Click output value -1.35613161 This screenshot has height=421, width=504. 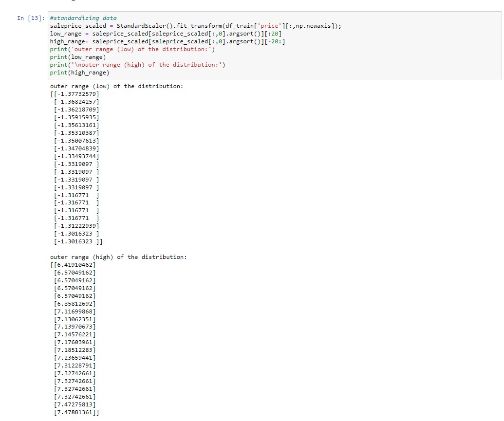(76, 125)
